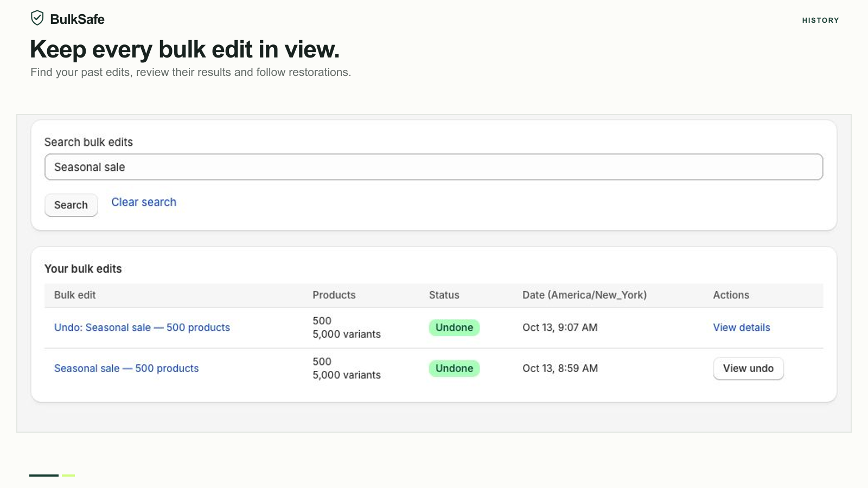This screenshot has height=488, width=868.
Task: Open 'Undo: Seasonal sale — 500 products' link
Action: [142, 328]
